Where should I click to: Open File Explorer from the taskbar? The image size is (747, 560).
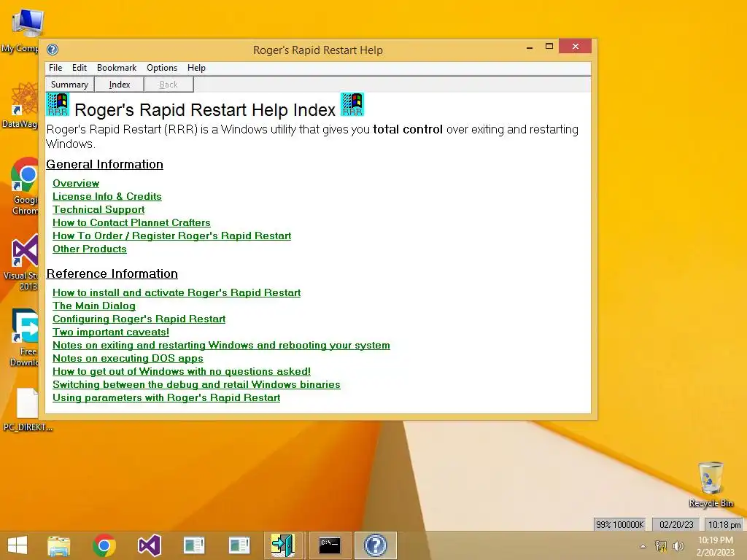click(59, 545)
